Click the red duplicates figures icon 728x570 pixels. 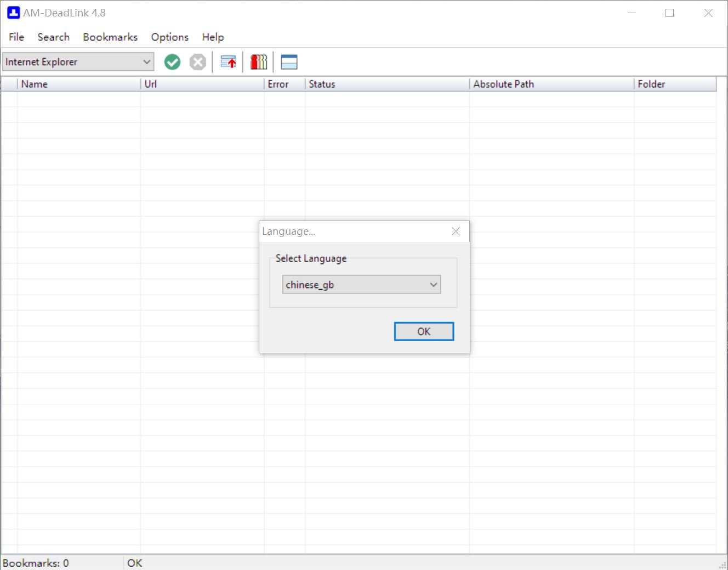[258, 62]
